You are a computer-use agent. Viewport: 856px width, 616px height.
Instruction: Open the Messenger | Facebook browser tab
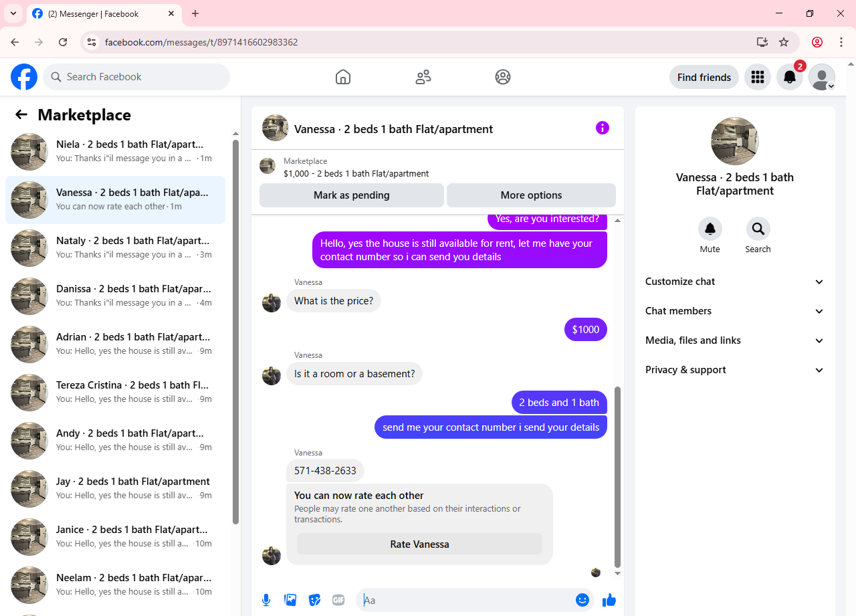click(104, 14)
